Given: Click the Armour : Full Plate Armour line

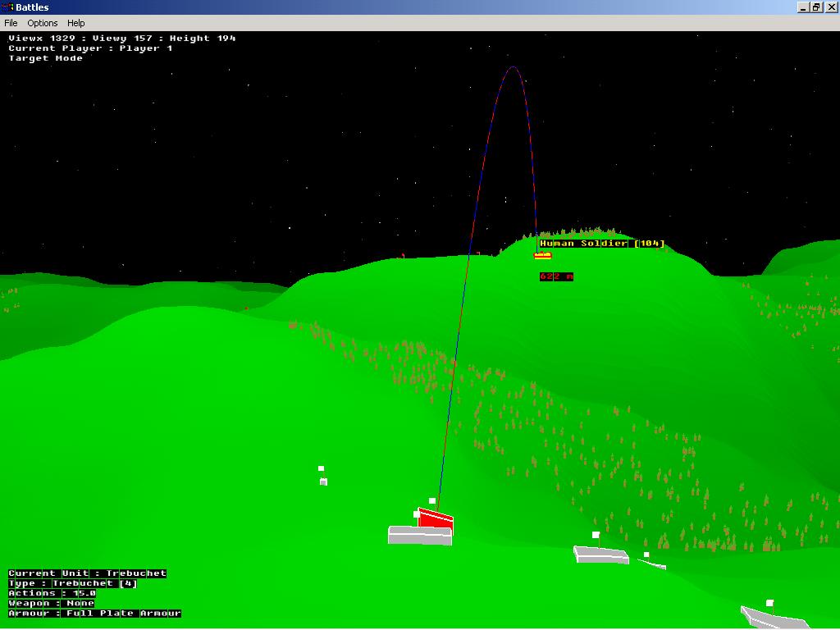Looking at the screenshot, I should 94,613.
